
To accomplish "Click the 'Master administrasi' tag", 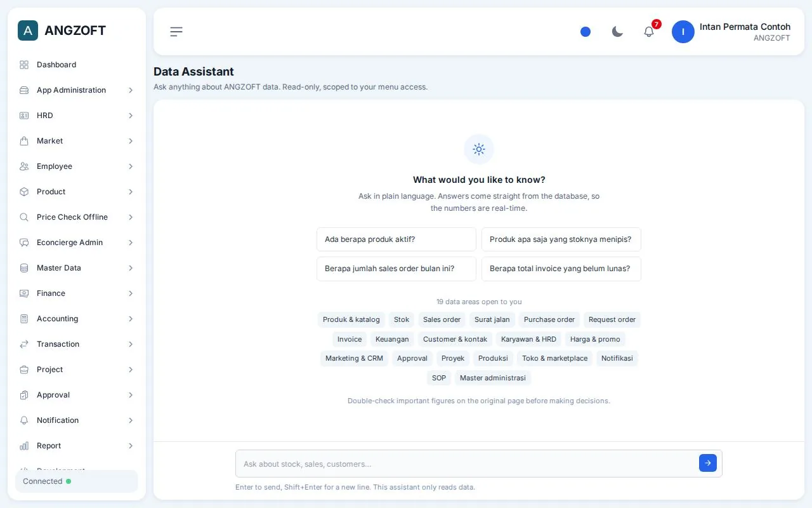I will tap(493, 378).
